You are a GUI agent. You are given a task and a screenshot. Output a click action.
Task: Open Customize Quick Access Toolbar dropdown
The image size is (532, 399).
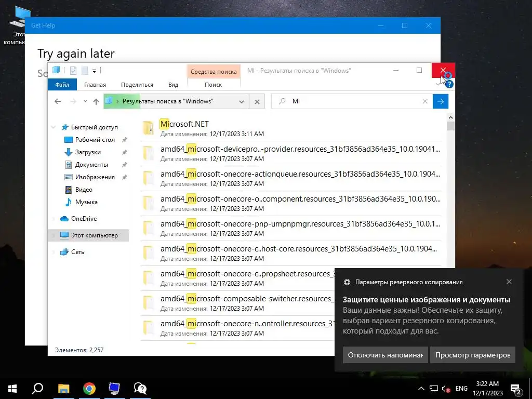pos(95,71)
